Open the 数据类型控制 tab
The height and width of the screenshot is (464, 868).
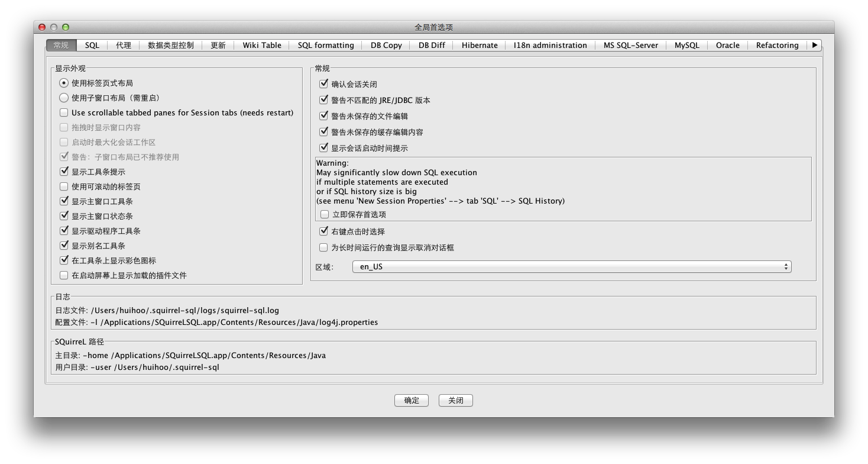tap(170, 46)
